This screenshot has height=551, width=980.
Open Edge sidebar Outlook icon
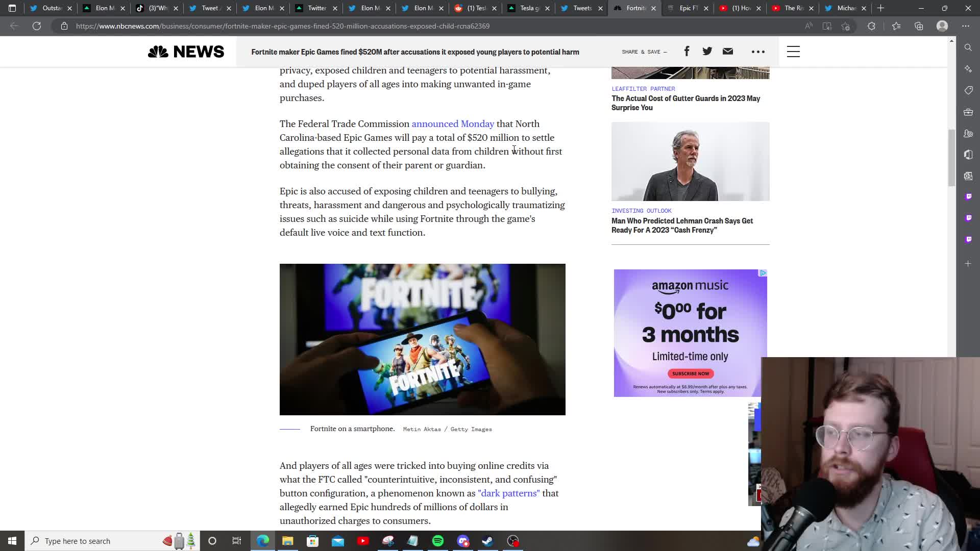click(x=968, y=176)
